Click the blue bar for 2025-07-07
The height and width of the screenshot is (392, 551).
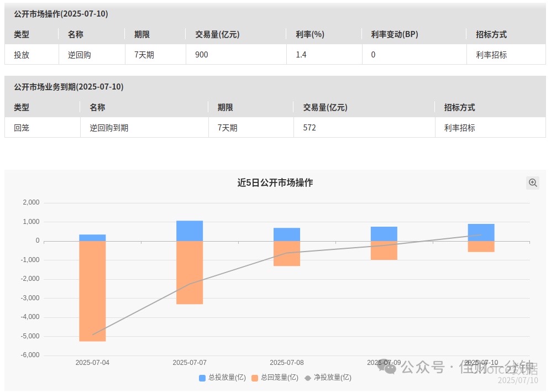190,231
